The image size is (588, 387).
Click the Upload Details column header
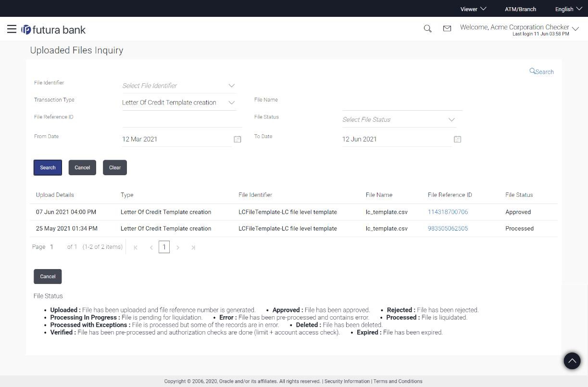point(55,195)
